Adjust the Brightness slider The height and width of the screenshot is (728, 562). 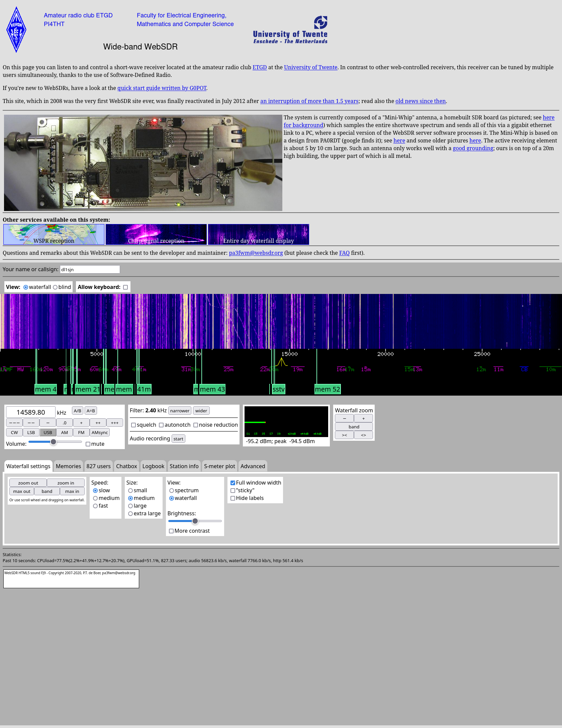click(x=195, y=521)
